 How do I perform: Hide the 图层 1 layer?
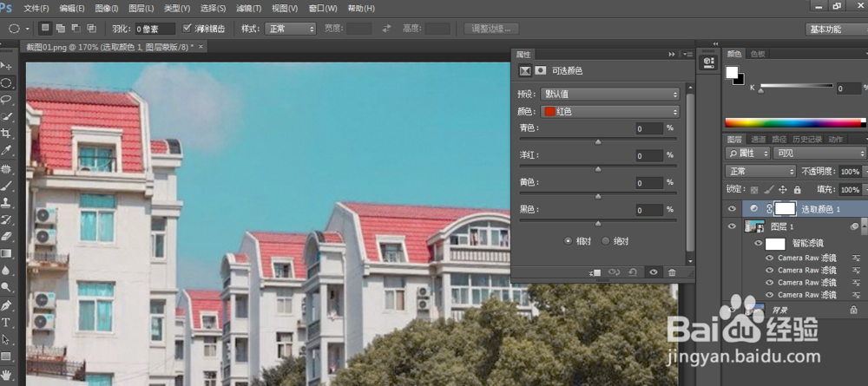point(732,226)
